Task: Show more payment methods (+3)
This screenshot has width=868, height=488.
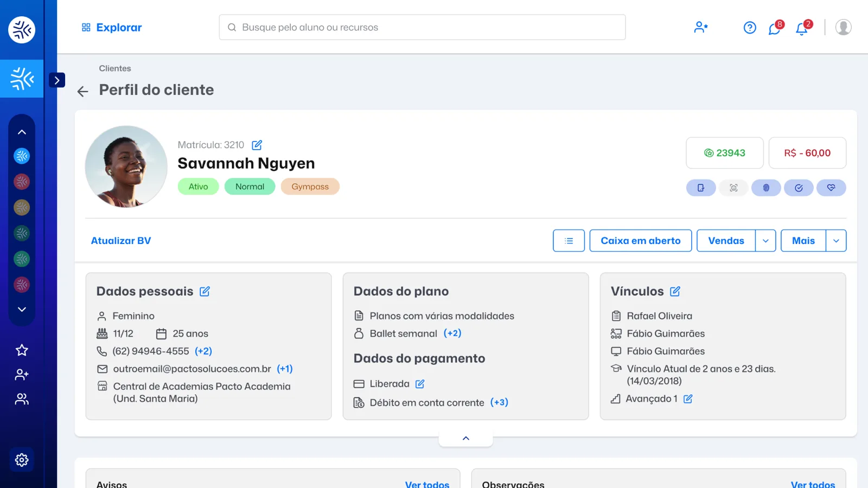Action: 499,402
